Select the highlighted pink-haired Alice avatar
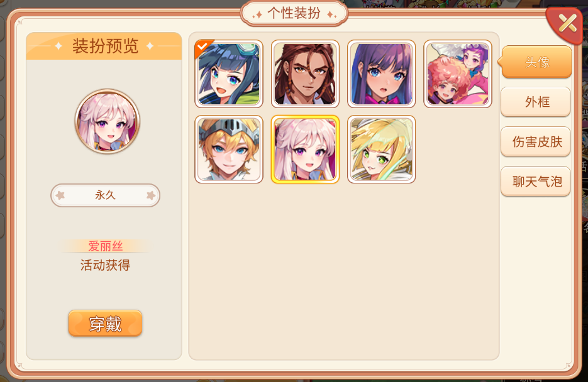Screen dimensions: 588x382 pos(305,150)
